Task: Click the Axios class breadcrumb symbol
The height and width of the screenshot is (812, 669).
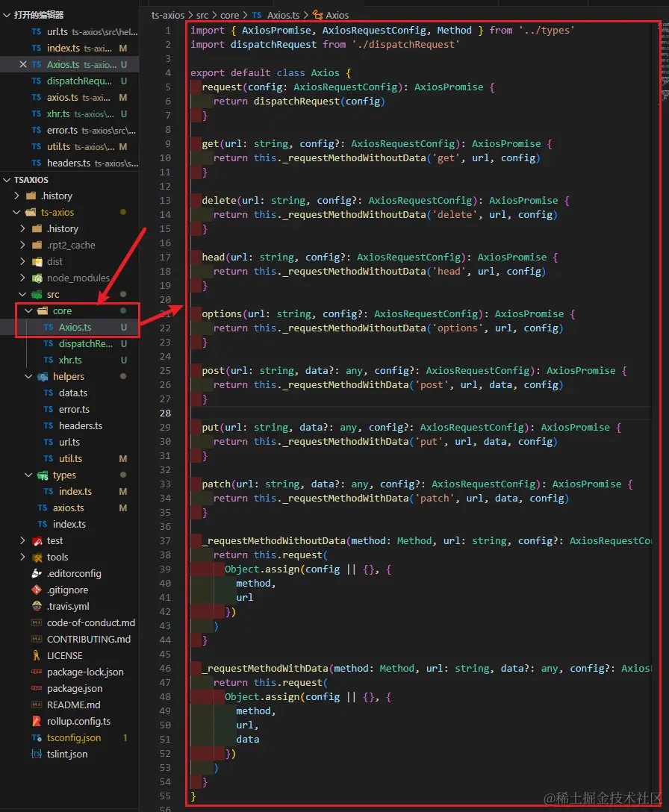Action: 337,15
